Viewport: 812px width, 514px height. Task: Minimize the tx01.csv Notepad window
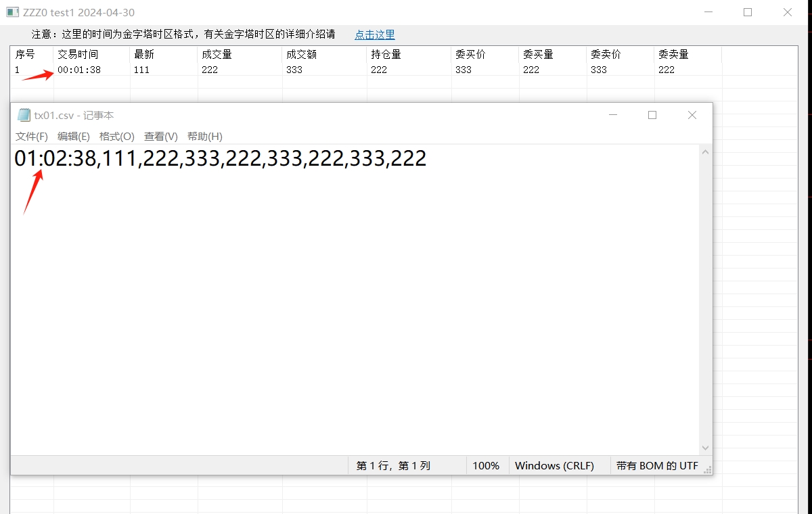[x=613, y=115]
